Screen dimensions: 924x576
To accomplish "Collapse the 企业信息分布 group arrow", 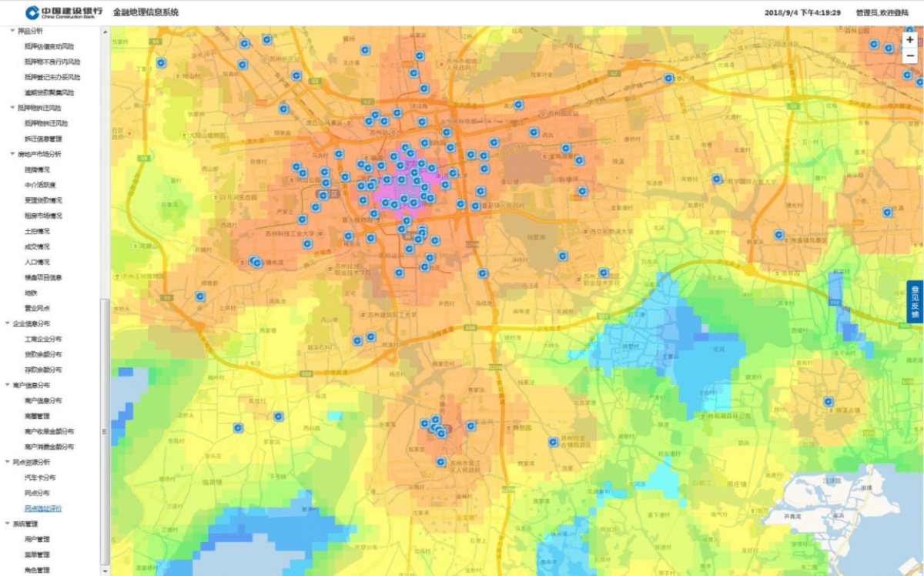I will pos(8,323).
